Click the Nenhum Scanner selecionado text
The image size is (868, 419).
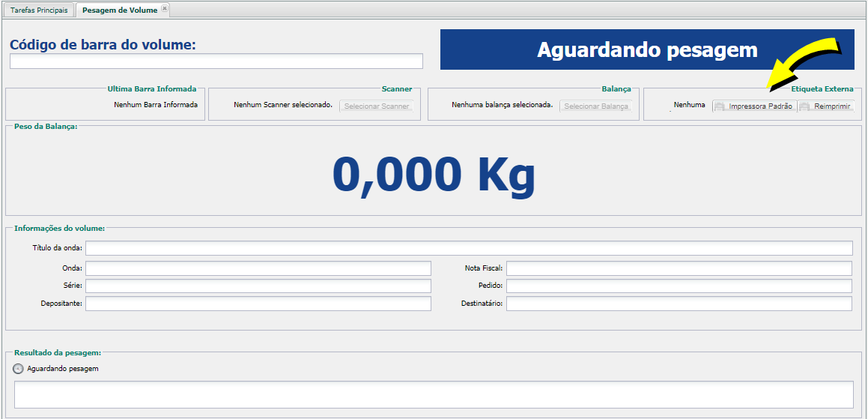pyautogui.click(x=283, y=104)
